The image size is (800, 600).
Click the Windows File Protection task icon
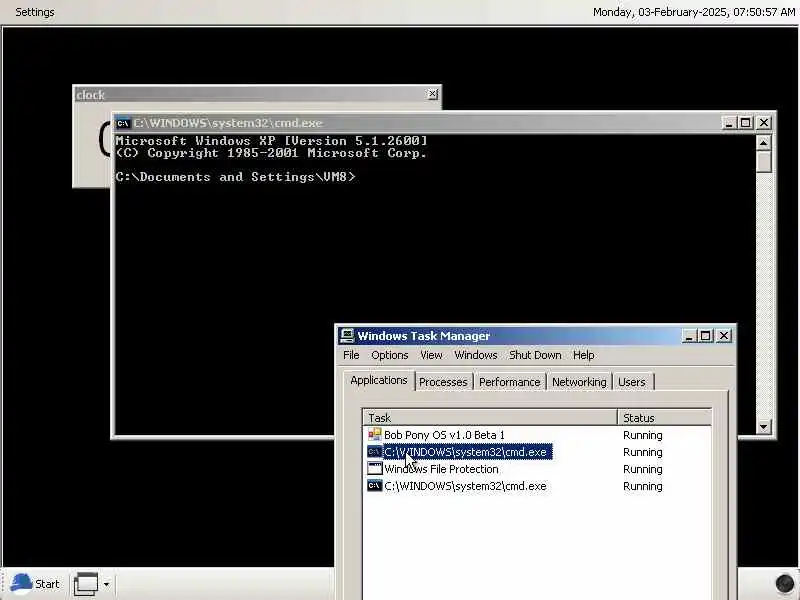tap(374, 469)
